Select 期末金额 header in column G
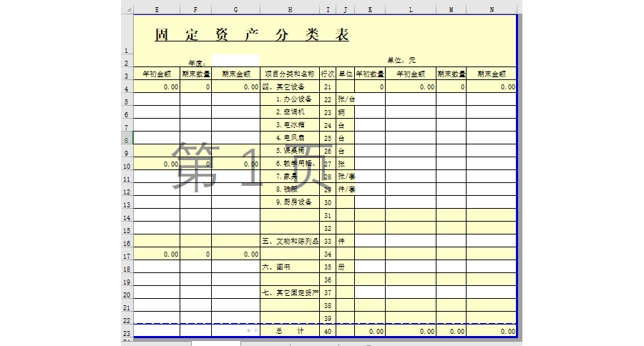The image size is (644, 346). click(x=235, y=74)
